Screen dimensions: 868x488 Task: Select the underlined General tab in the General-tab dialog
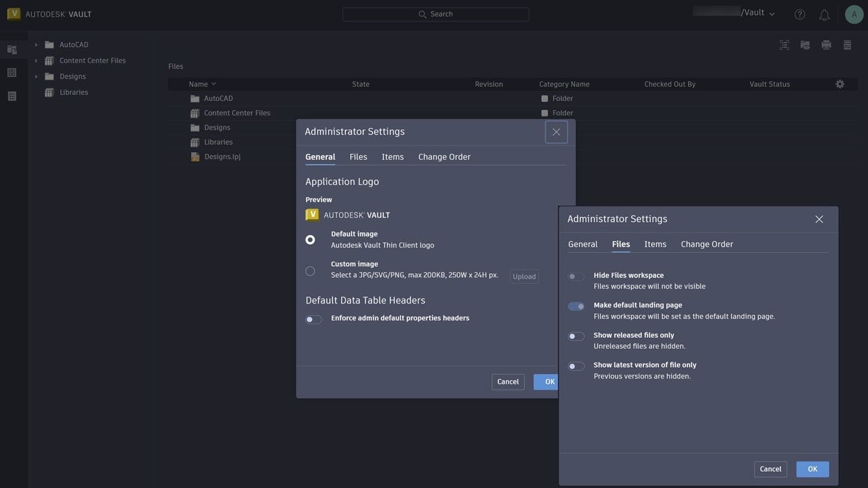click(x=320, y=157)
